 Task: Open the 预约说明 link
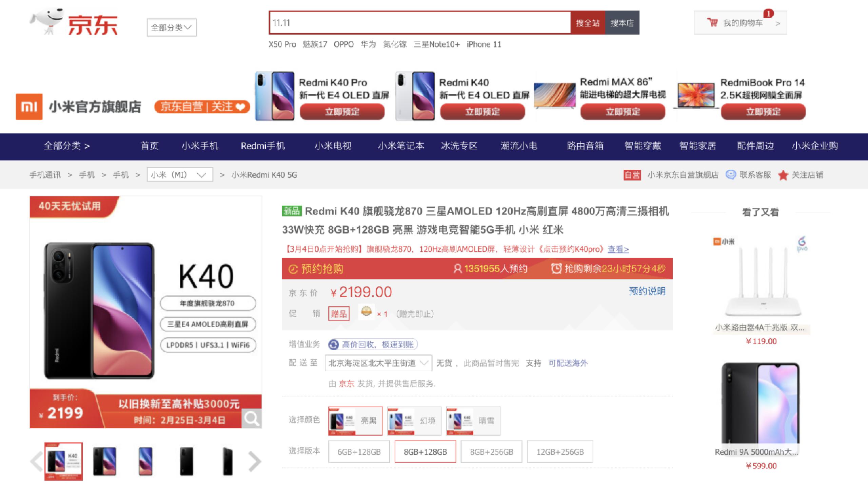click(647, 291)
